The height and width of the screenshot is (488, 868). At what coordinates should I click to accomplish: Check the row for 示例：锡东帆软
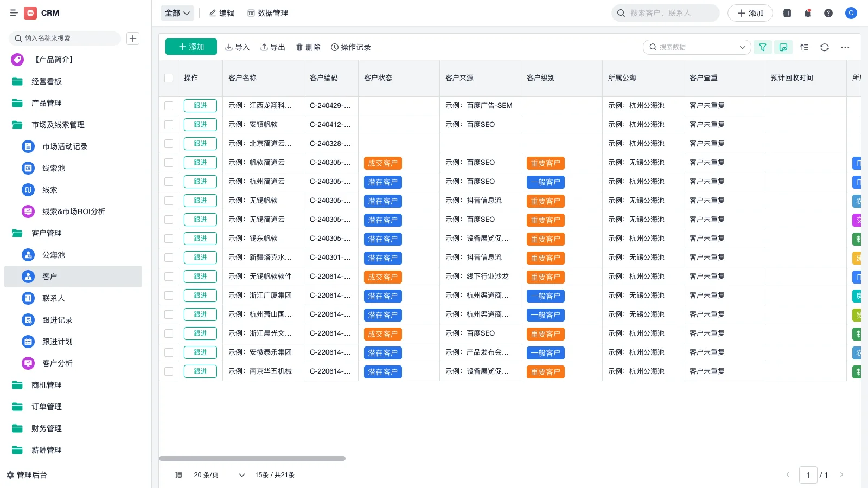pyautogui.click(x=169, y=239)
